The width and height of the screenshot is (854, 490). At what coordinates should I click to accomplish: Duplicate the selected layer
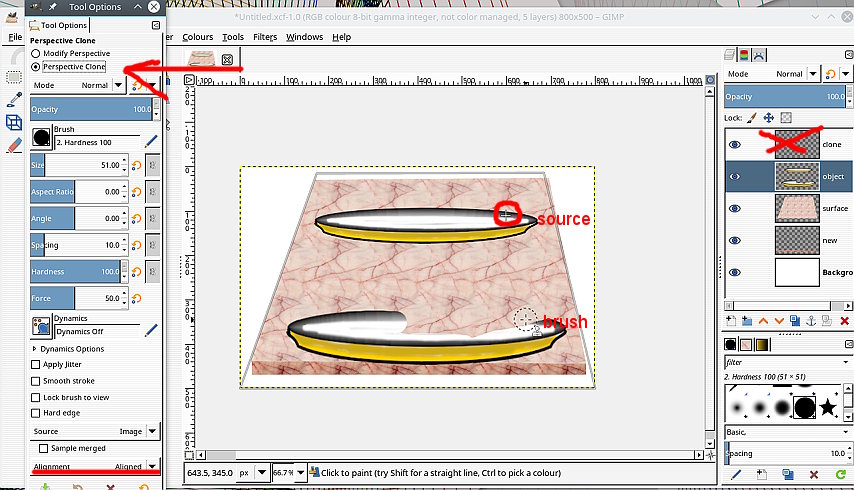coord(795,321)
